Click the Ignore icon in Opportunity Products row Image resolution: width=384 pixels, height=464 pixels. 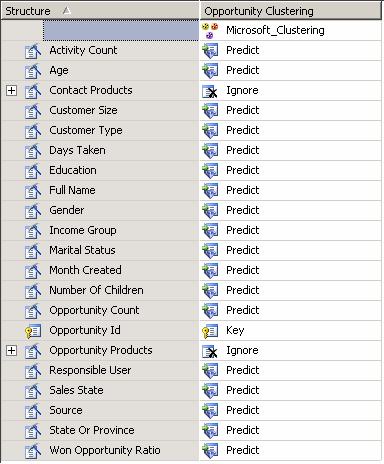(x=210, y=351)
